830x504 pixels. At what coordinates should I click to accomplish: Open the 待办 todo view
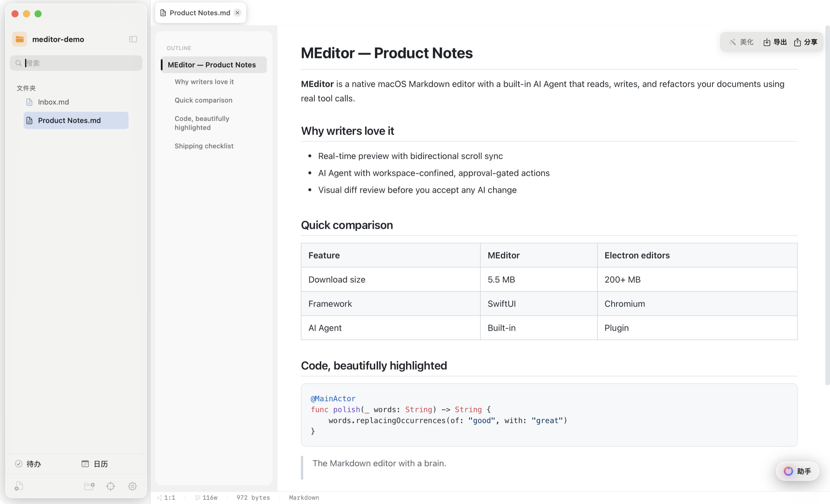point(28,463)
